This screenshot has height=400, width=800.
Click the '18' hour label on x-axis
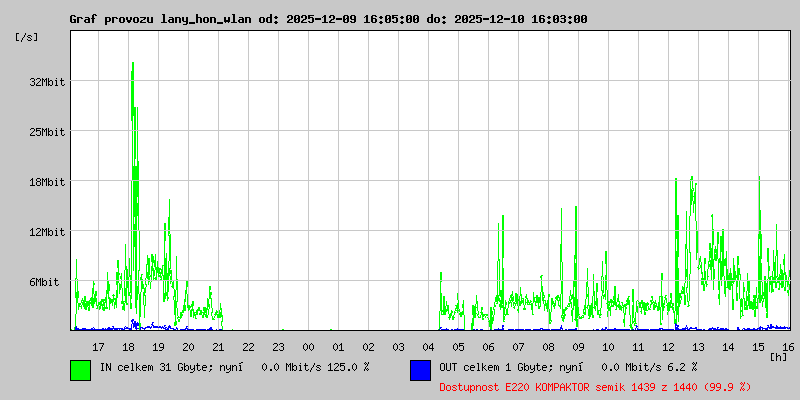click(x=129, y=347)
